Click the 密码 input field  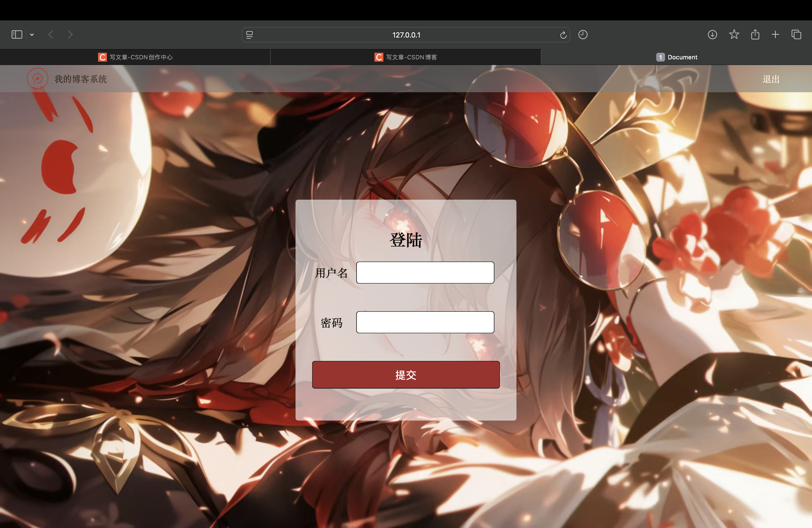coord(425,322)
